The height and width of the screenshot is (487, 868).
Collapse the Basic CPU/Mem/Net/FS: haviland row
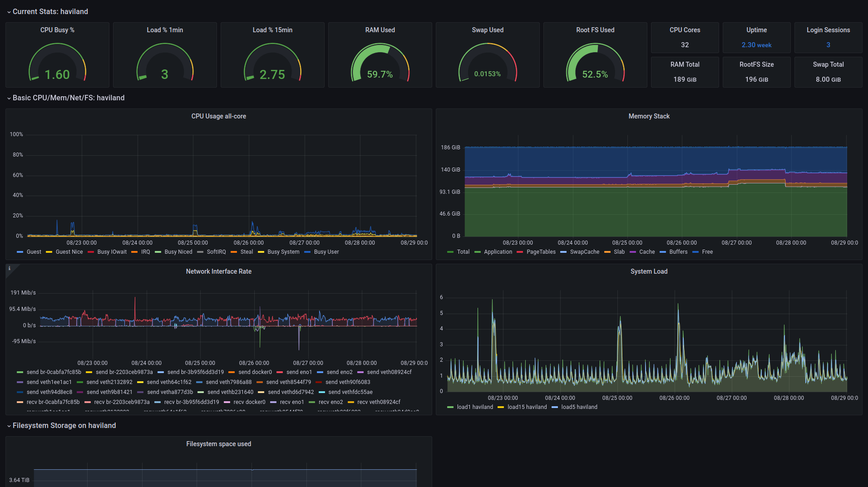(65, 98)
